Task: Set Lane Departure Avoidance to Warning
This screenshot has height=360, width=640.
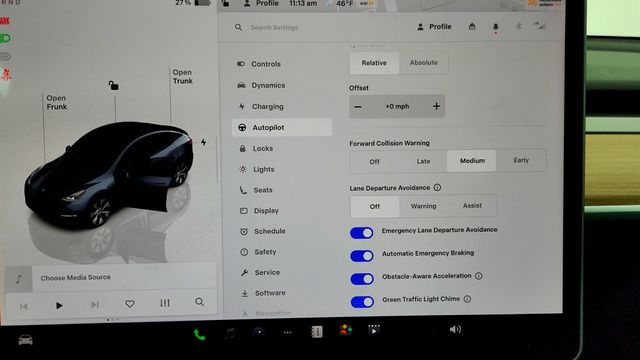Action: (423, 206)
